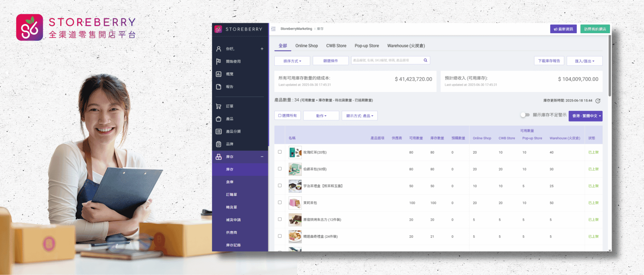Open the 玫瑰紅茶(20包) product thumbnail
The height and width of the screenshot is (275, 644).
click(295, 152)
